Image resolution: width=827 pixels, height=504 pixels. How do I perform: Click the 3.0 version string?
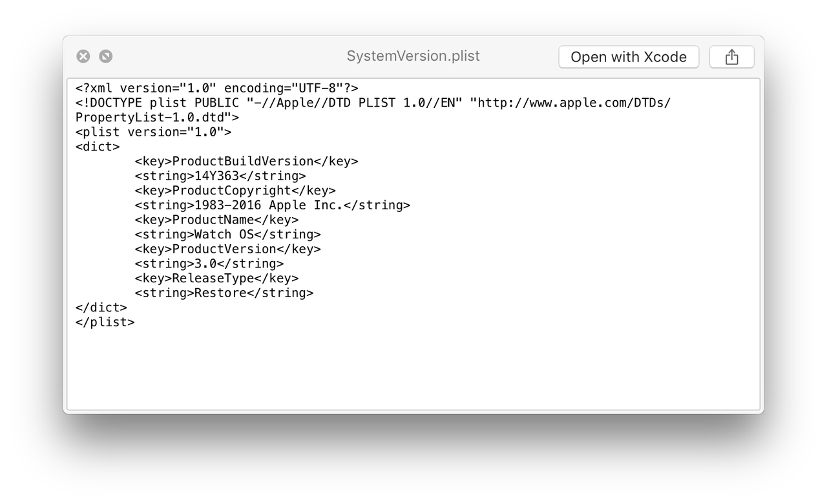pyautogui.click(x=205, y=264)
